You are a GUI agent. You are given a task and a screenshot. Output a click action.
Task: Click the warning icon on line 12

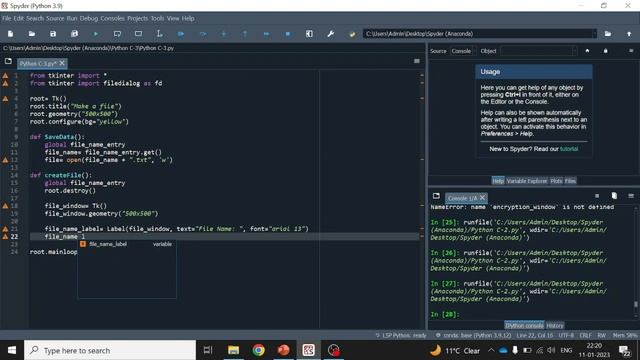(x=5, y=160)
